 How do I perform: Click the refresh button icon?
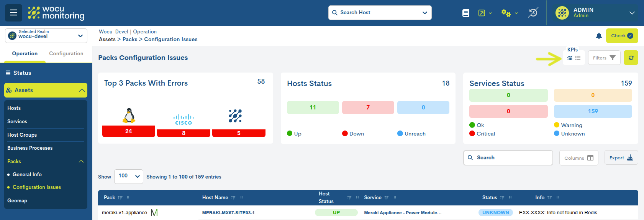tap(631, 58)
